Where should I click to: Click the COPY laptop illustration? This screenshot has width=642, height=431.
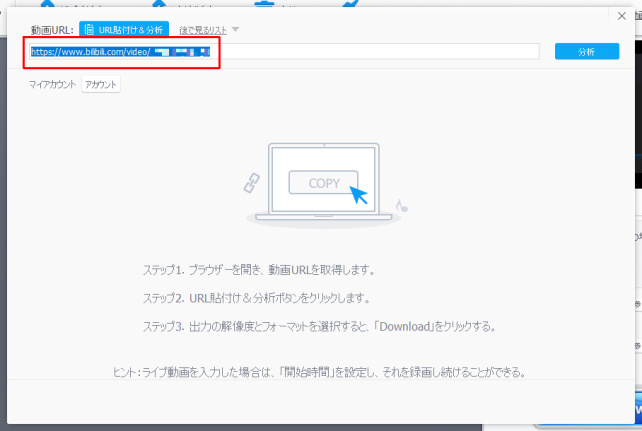point(323,185)
